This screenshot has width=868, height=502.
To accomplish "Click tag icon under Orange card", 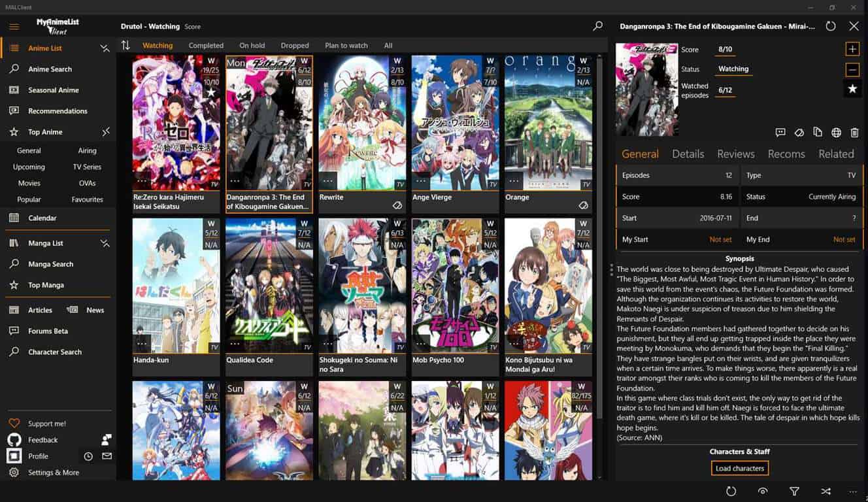I will [x=583, y=205].
